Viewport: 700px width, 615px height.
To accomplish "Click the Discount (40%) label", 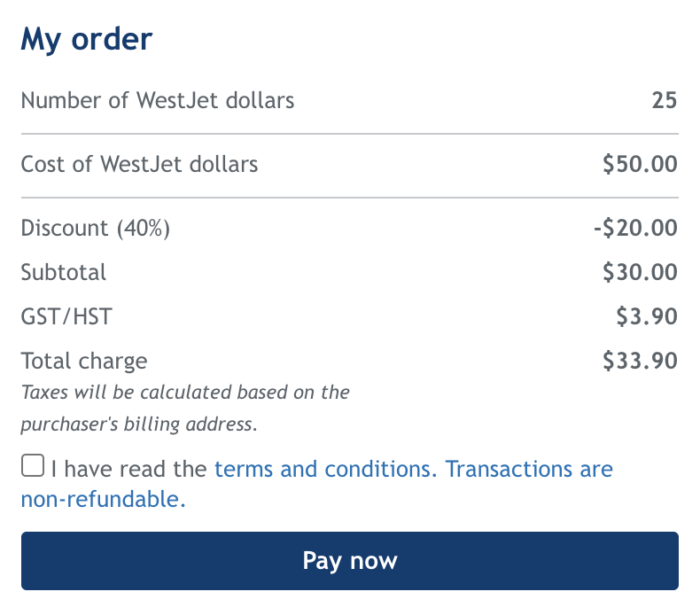I will (x=95, y=228).
